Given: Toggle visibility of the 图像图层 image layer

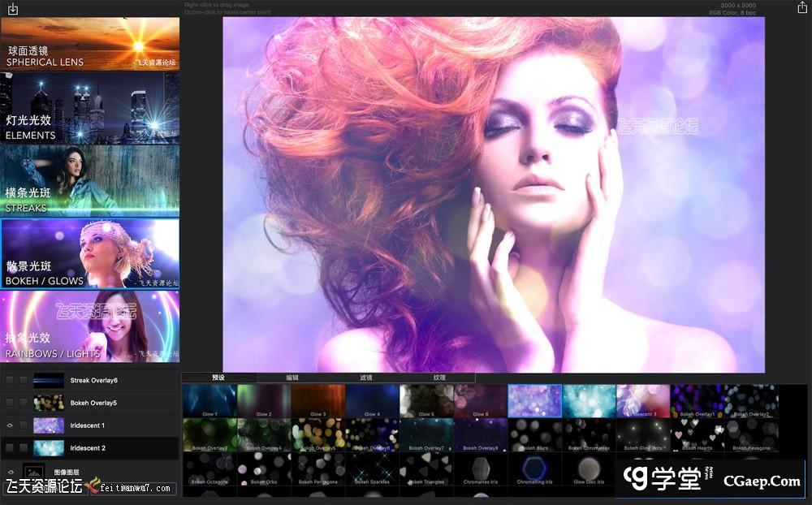Looking at the screenshot, I should point(10,472).
